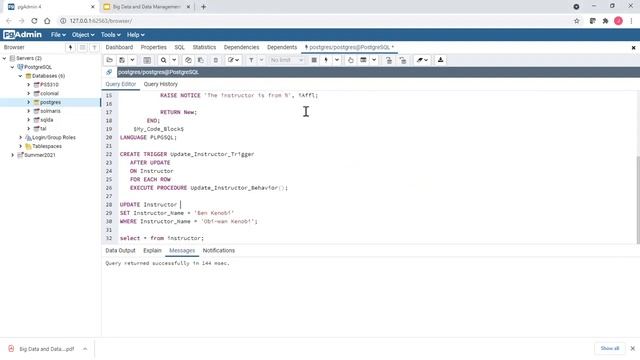
Task: Click the Explain icon in the query toolbar
Action: pos(351,60)
